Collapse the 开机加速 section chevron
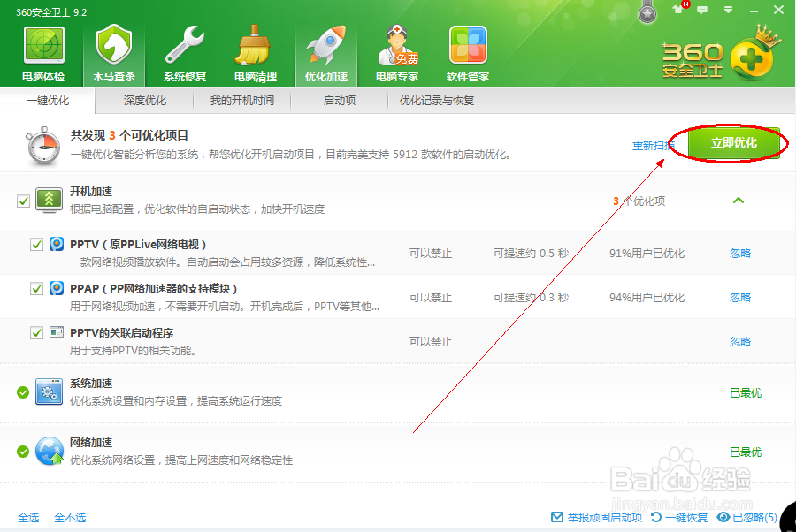The width and height of the screenshot is (796, 532). [x=739, y=201]
